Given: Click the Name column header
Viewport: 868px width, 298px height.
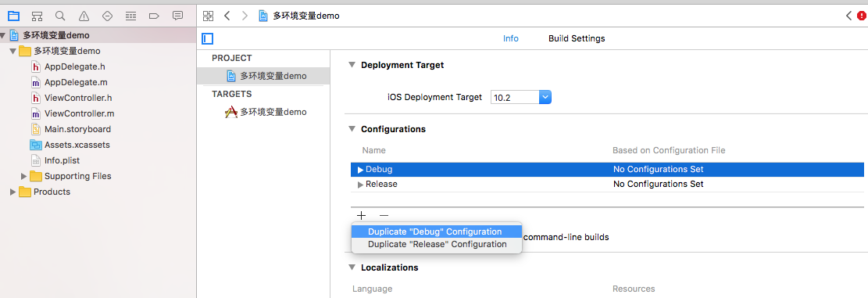Looking at the screenshot, I should point(373,151).
